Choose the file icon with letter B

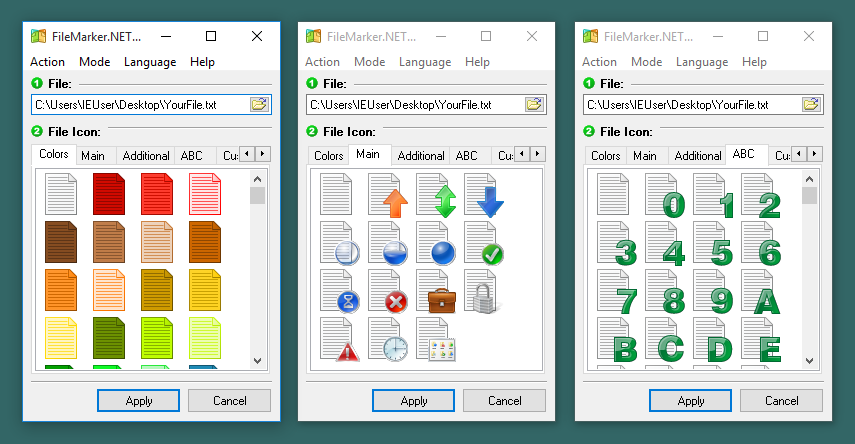pos(617,340)
